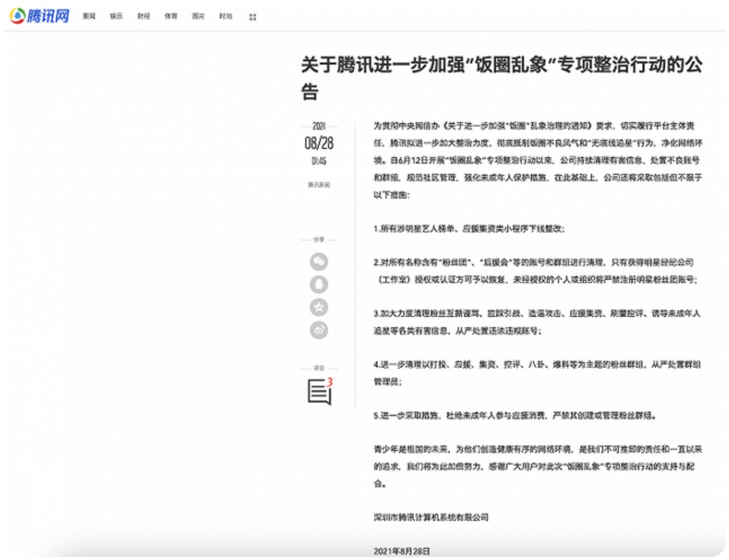The height and width of the screenshot is (560, 729).
Task: Share to Qzone star icon
Action: click(319, 307)
